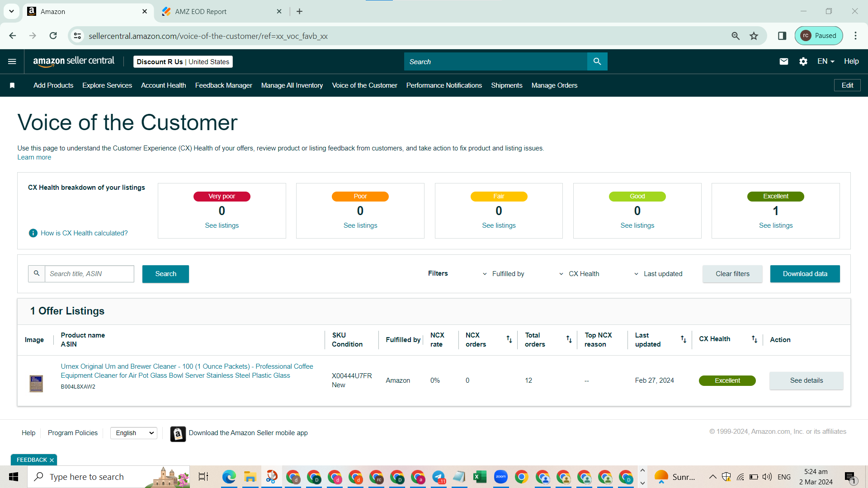The width and height of the screenshot is (868, 488).
Task: Click the bookmark flag icon in favorites bar
Action: click(x=12, y=85)
